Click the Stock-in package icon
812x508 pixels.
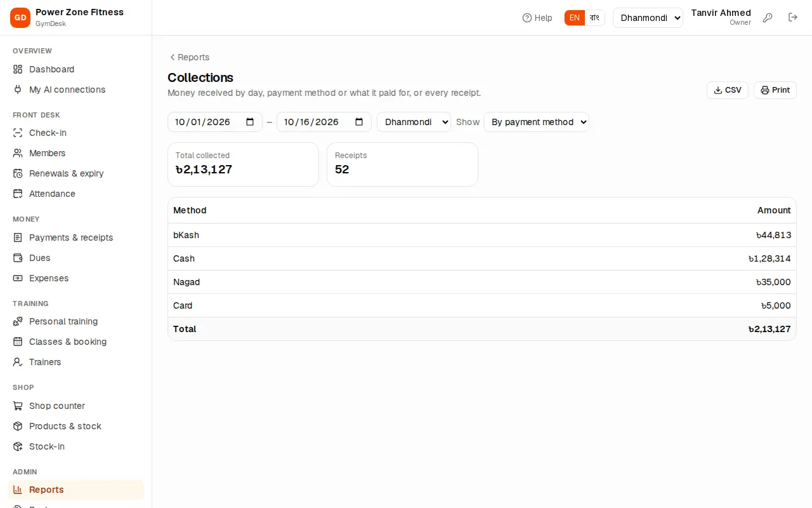(18, 446)
